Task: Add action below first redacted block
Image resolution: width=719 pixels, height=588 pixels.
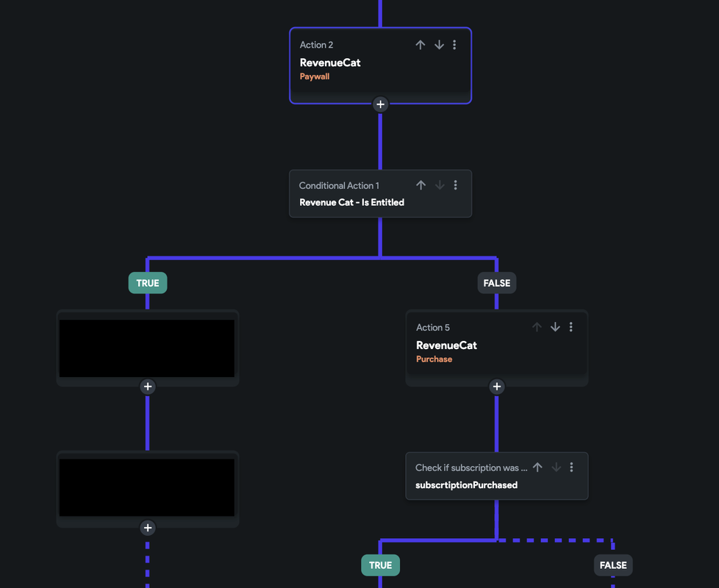Action: click(148, 387)
